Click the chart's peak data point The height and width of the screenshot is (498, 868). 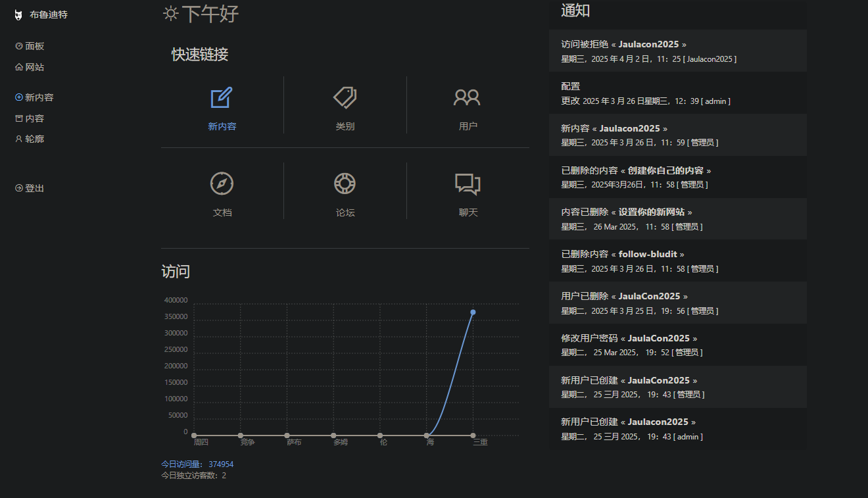tap(473, 312)
